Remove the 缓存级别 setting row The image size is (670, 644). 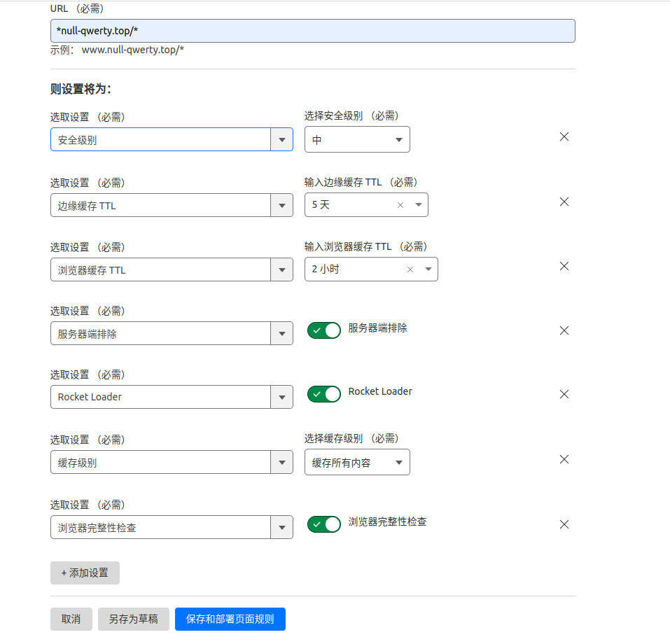pyautogui.click(x=564, y=459)
